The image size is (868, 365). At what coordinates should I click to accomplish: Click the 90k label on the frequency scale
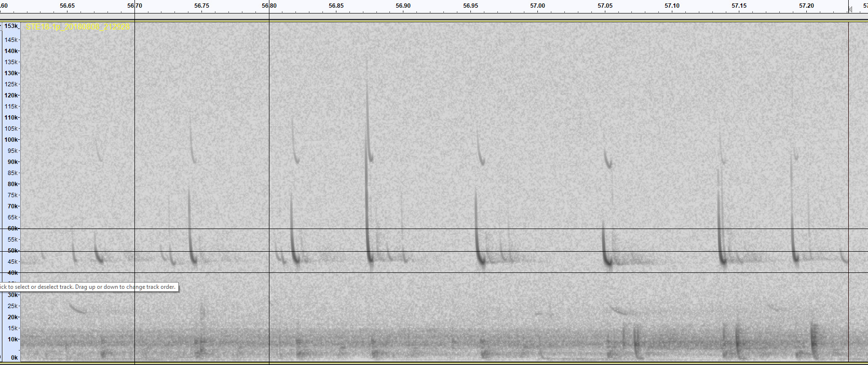[x=13, y=162]
